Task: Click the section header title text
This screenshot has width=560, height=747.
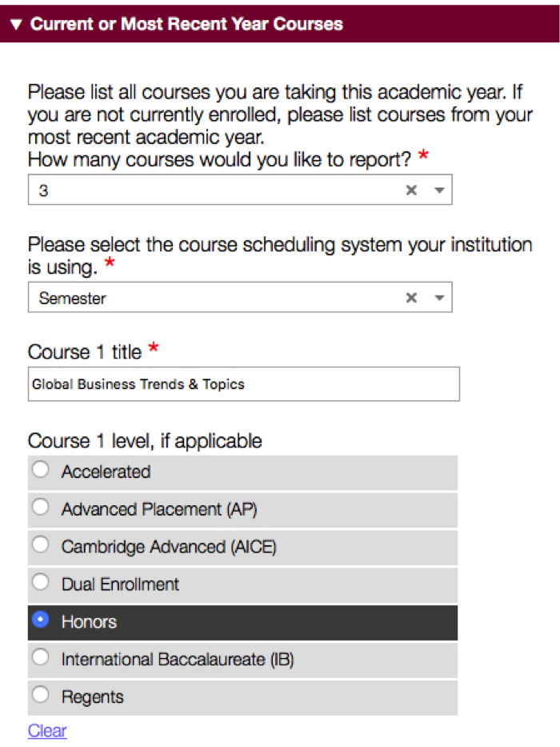Action: coord(186,25)
